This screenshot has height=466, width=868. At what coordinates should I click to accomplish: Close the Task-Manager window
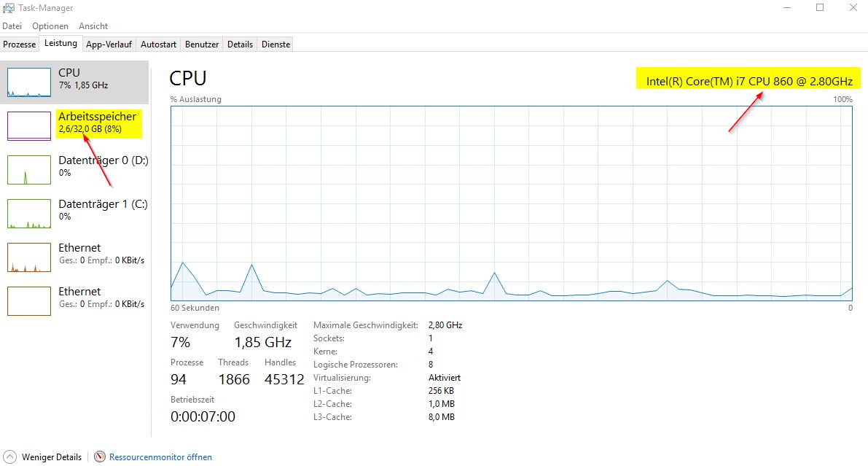(853, 8)
